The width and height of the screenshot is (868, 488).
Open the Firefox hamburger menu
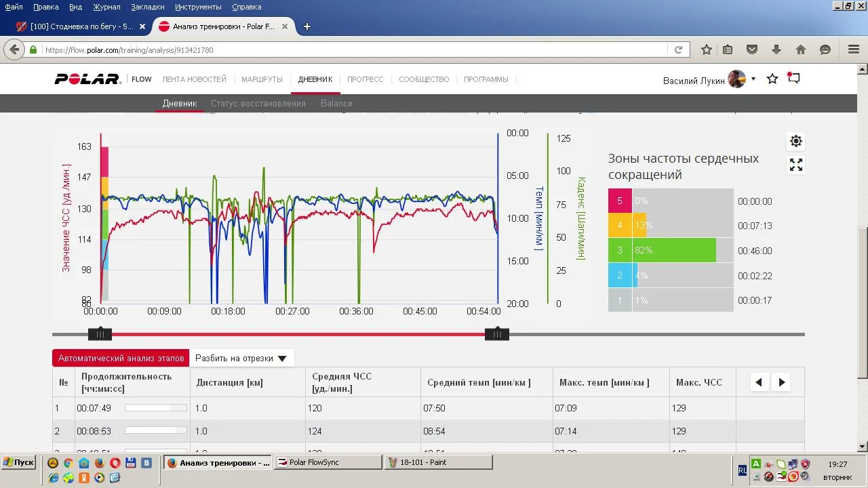pos(854,49)
